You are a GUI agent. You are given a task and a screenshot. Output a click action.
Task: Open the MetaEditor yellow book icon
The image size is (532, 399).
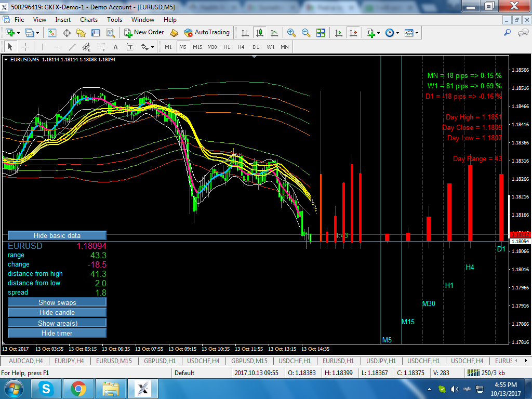pyautogui.click(x=174, y=33)
